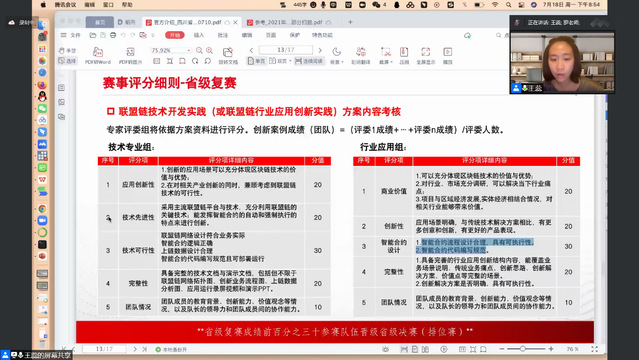
Task: Enter 全屏显示 fullscreen display
Action: (x=425, y=55)
